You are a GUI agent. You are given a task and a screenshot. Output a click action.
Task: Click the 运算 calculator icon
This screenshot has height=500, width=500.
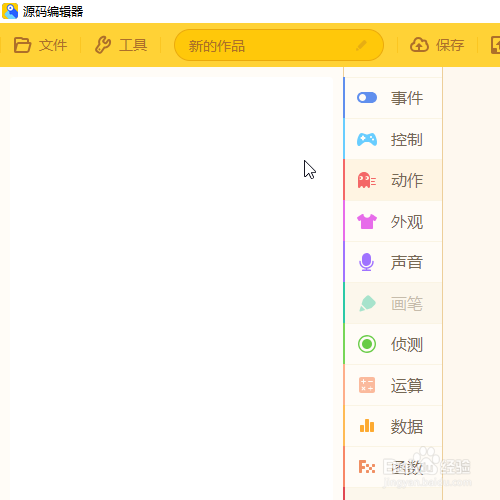coord(367,385)
